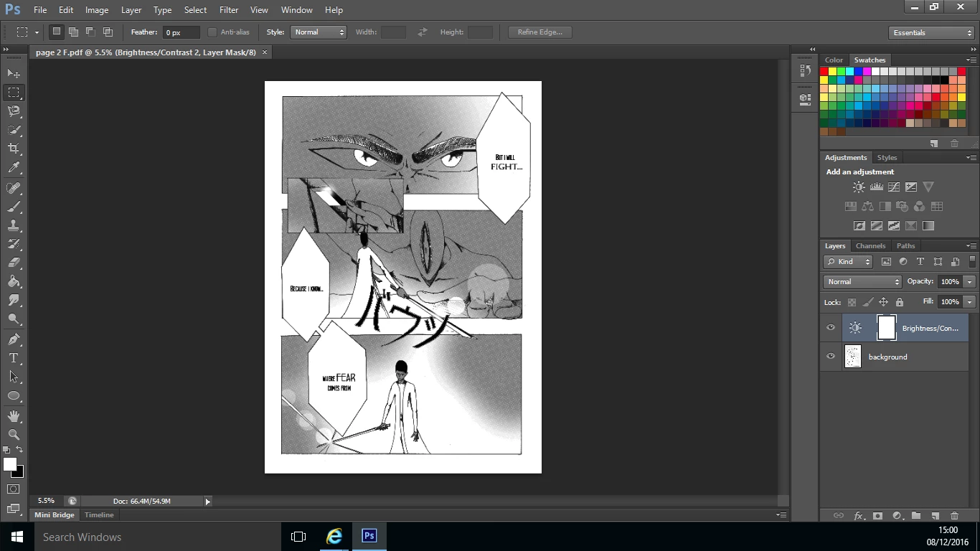Toggle lock all for layer
Image resolution: width=980 pixels, height=551 pixels.
(900, 302)
